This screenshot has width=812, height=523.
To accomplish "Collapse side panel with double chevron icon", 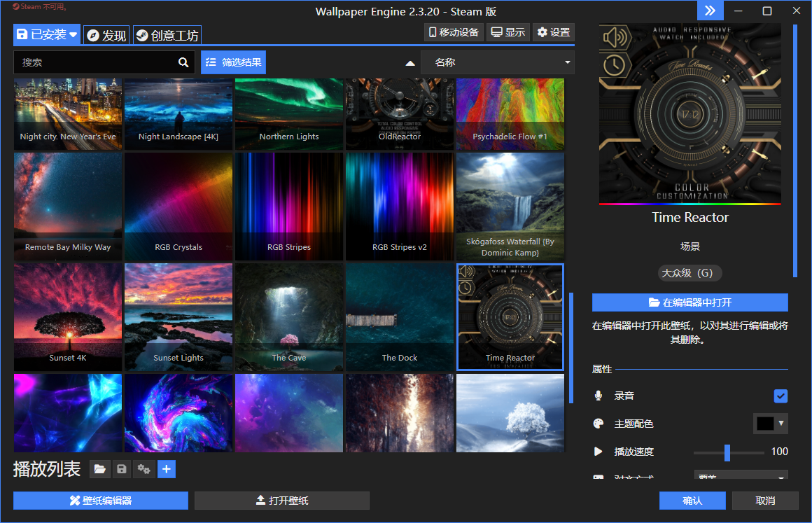I will pyautogui.click(x=710, y=11).
